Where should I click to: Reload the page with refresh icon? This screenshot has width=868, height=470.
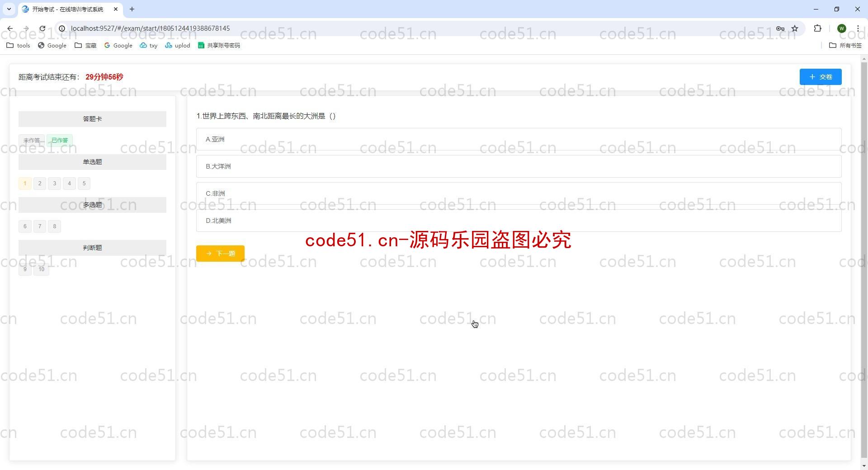[x=42, y=28]
